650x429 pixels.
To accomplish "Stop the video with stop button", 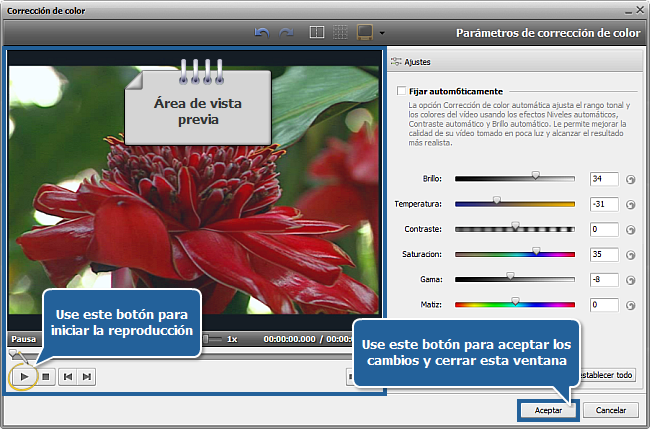I will [46, 377].
